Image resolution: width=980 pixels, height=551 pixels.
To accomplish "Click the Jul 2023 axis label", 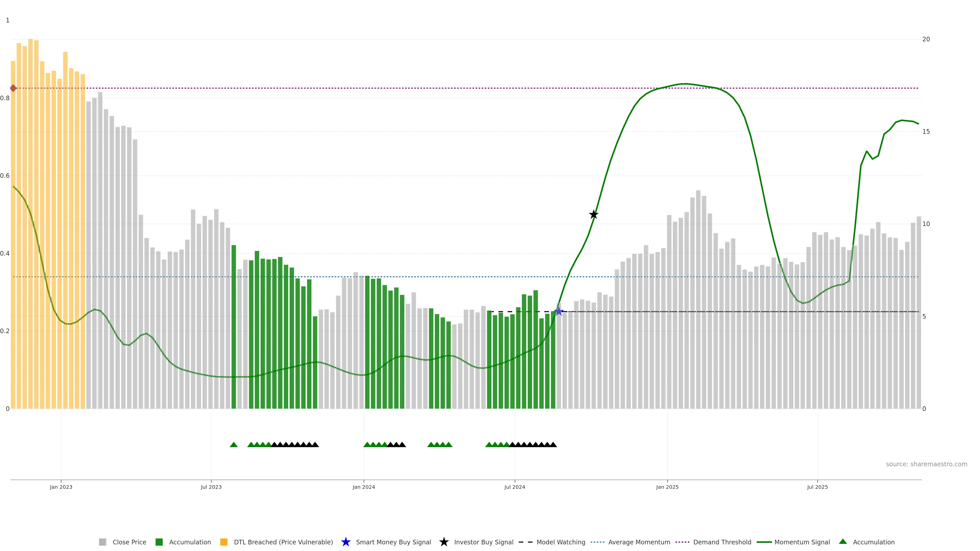I will click(x=211, y=487).
